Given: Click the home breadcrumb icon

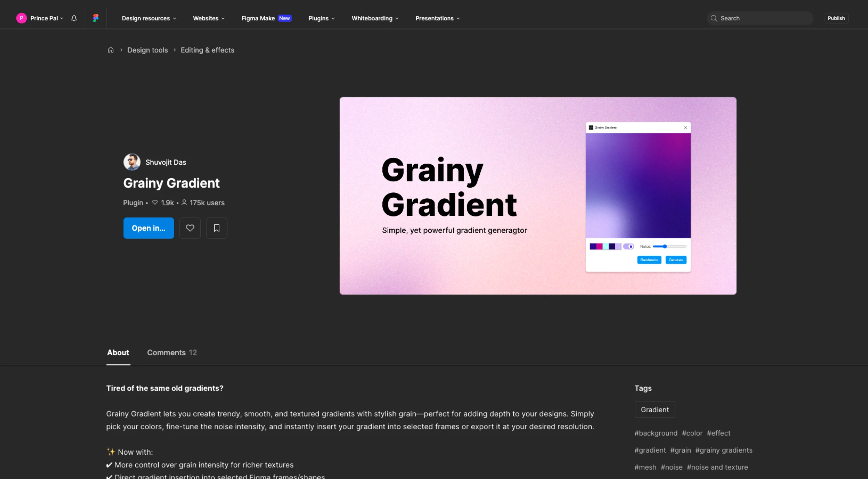Looking at the screenshot, I should [111, 50].
